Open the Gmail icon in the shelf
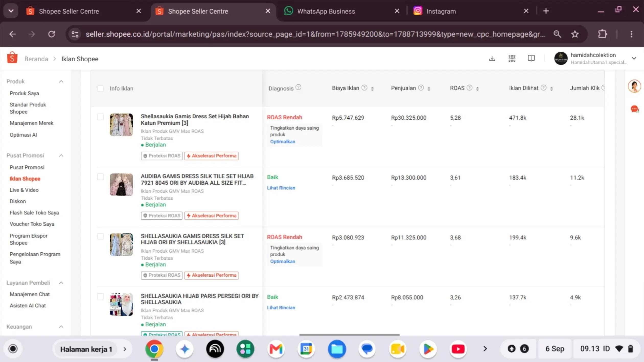The image size is (644, 362). pos(276,349)
